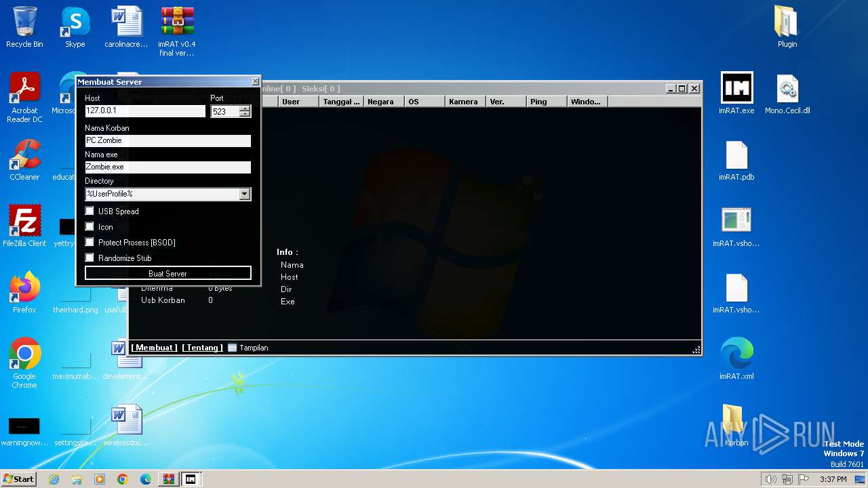Screen dimensions: 868x488
Task: Click the Nama Korban input field
Action: pyautogui.click(x=168, y=140)
